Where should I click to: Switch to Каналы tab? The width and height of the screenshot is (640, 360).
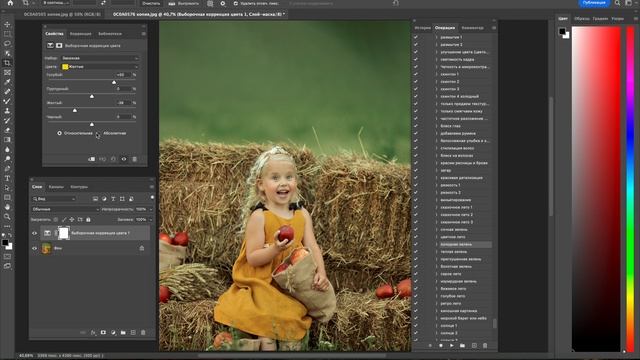click(56, 187)
